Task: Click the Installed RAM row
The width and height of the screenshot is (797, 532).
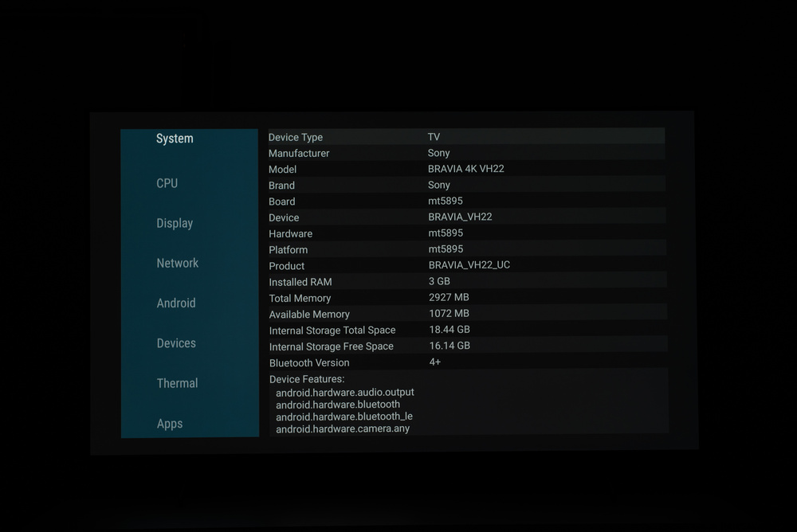Action: click(x=466, y=282)
